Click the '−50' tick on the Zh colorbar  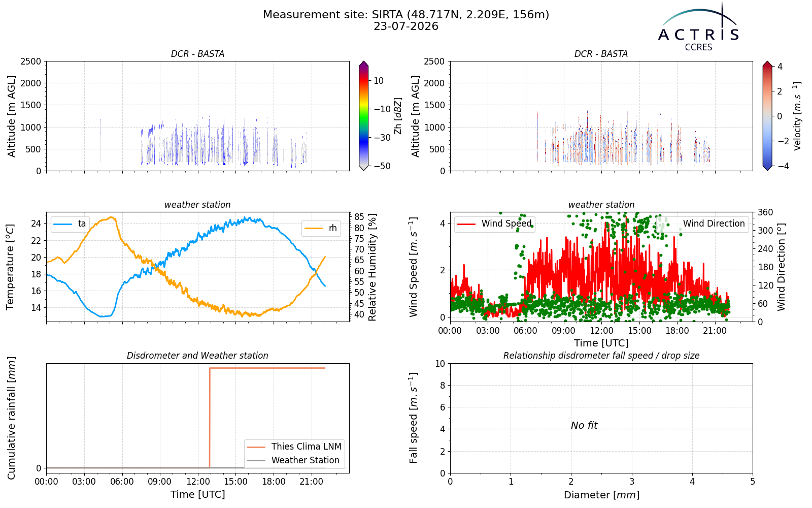coord(382,166)
